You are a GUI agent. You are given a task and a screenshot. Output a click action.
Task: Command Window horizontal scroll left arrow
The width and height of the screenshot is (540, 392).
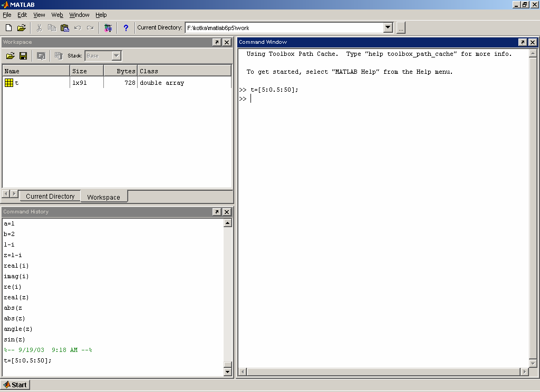pos(243,371)
